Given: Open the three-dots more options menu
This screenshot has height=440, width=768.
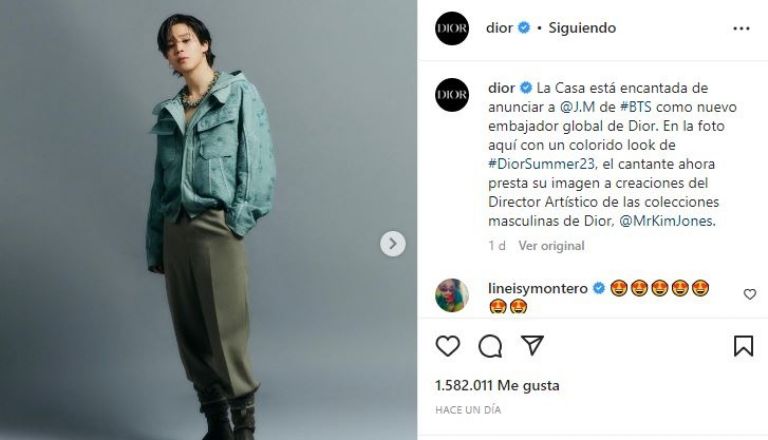Looking at the screenshot, I should (x=741, y=28).
